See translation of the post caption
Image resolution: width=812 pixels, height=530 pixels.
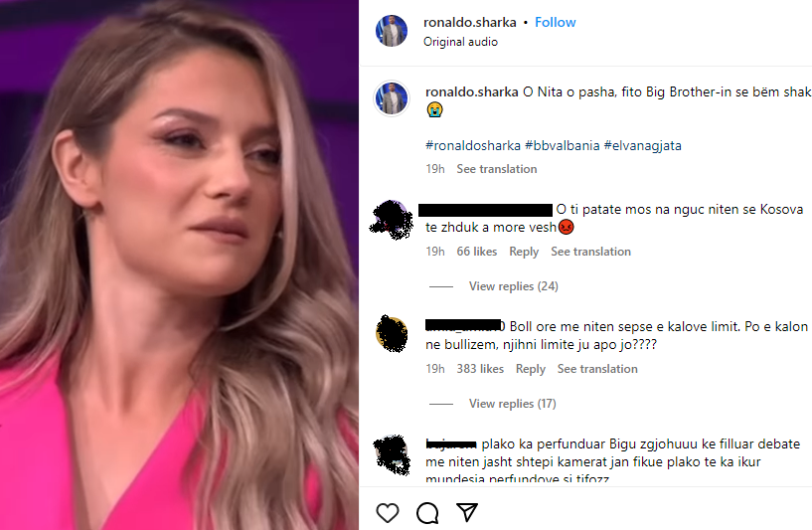[497, 169]
